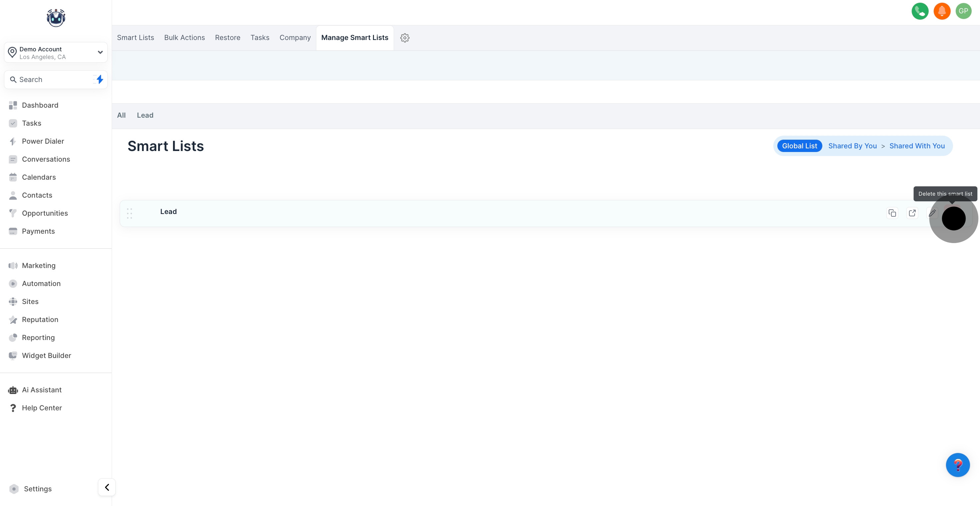
Task: Open the GP user avatar menu
Action: [963, 11]
